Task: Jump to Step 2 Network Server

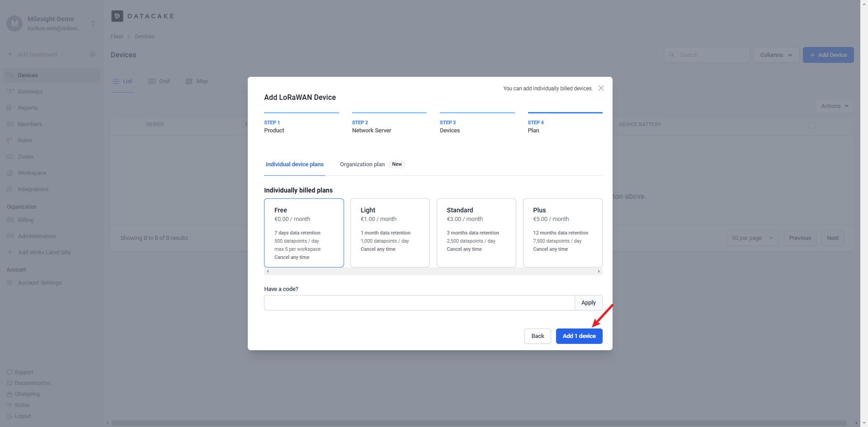Action: coord(389,123)
